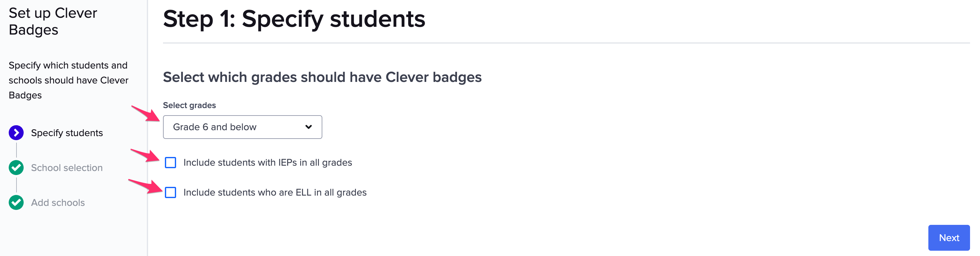The width and height of the screenshot is (980, 256).
Task: Click the Next button
Action: pyautogui.click(x=949, y=237)
